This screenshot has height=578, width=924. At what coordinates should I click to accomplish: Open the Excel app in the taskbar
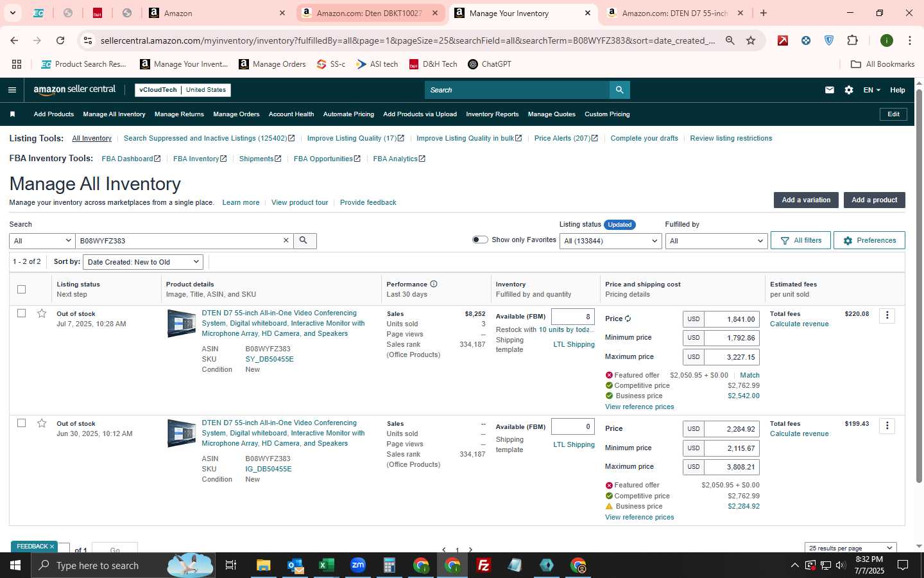click(x=326, y=565)
